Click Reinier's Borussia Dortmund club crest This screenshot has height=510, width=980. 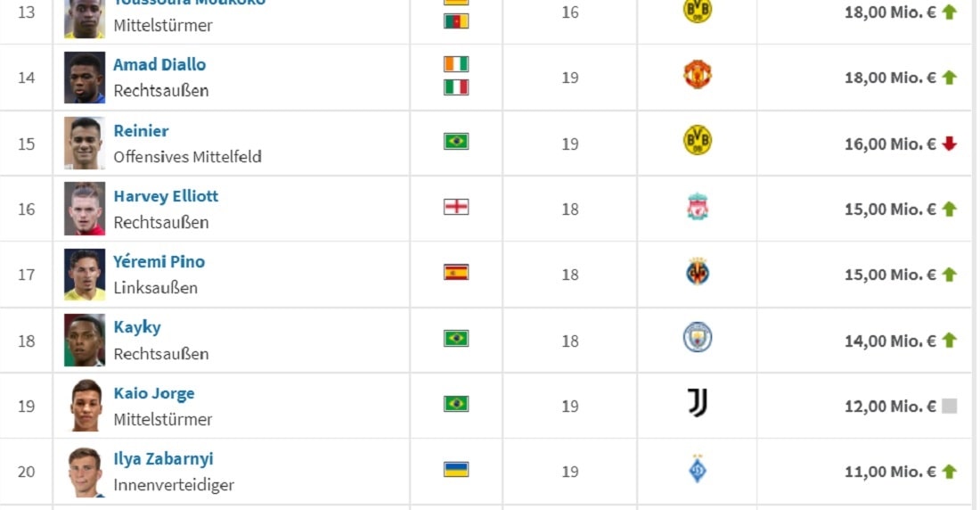point(698,141)
